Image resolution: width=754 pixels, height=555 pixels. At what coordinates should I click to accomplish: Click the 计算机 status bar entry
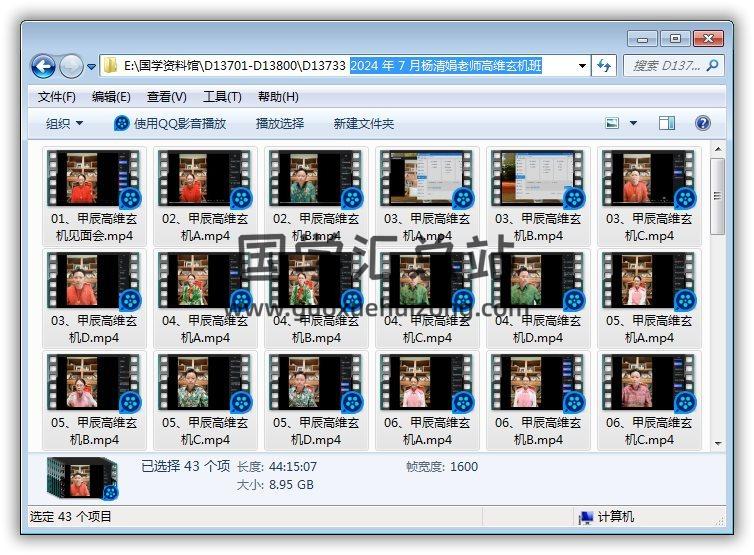click(x=607, y=517)
